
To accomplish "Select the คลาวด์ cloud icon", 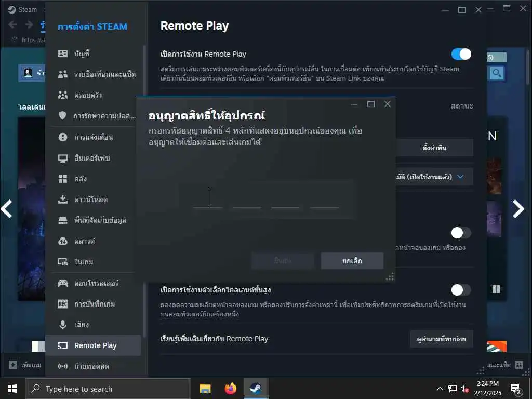I will point(63,241).
